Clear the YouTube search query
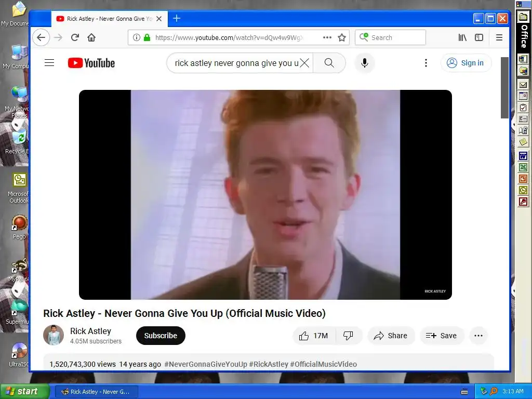This screenshot has height=399, width=532. coord(304,63)
